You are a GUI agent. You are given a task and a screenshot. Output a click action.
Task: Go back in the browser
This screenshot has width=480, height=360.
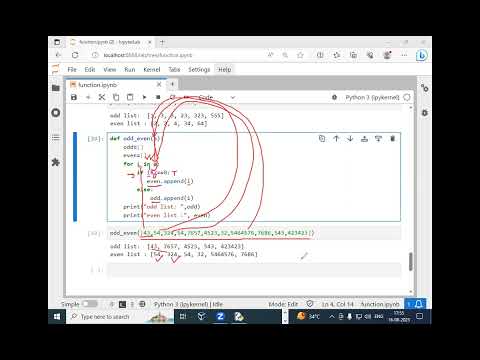point(58,55)
